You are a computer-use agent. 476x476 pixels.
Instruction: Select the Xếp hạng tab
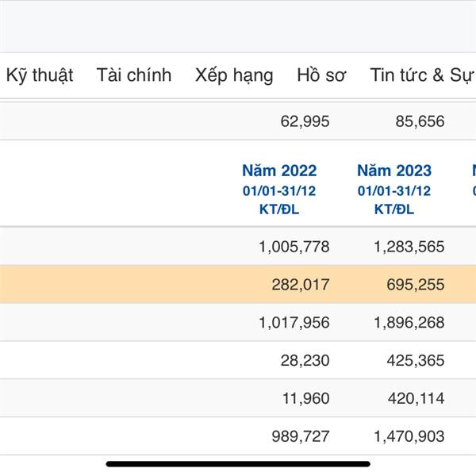234,75
